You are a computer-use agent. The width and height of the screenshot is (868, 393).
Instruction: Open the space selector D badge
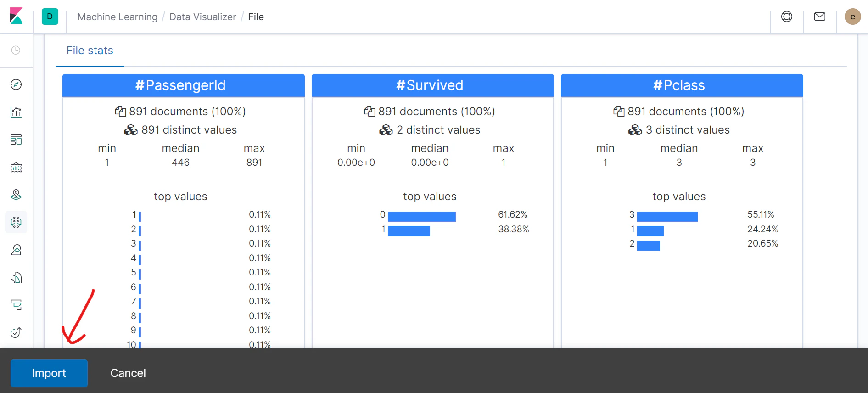point(50,17)
